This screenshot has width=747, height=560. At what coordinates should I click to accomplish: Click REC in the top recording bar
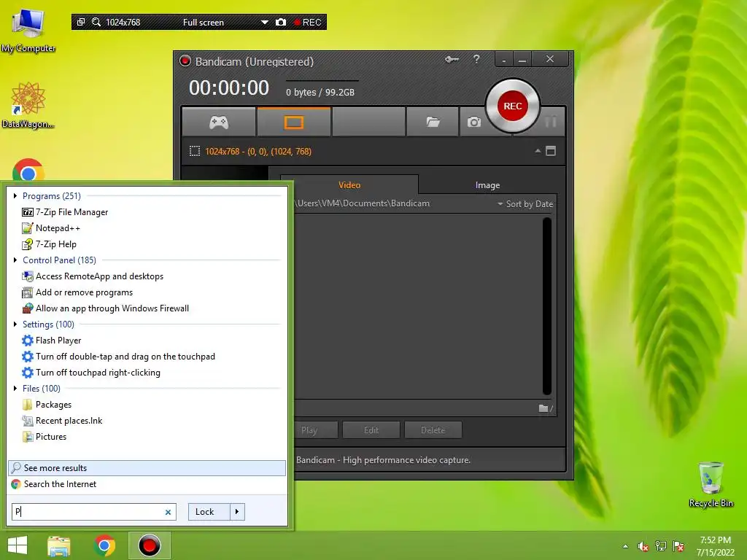[x=308, y=23]
